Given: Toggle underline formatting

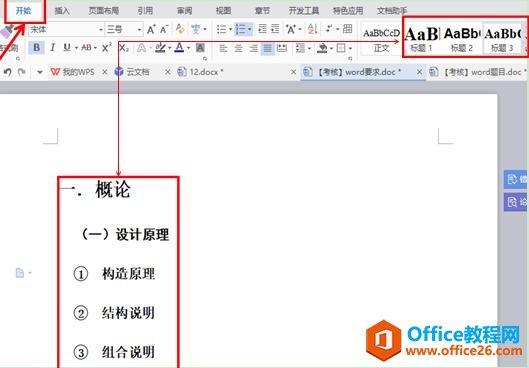Looking at the screenshot, I should [67, 48].
